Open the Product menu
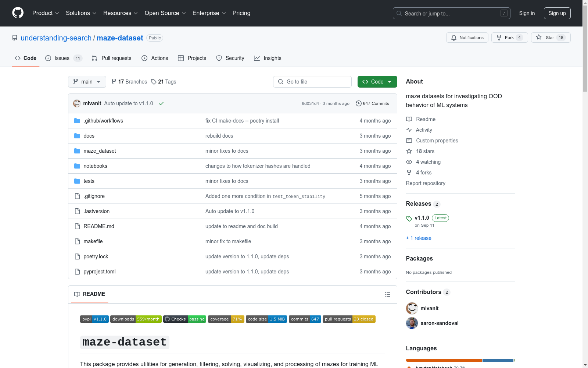The height and width of the screenshot is (368, 588). click(x=46, y=13)
